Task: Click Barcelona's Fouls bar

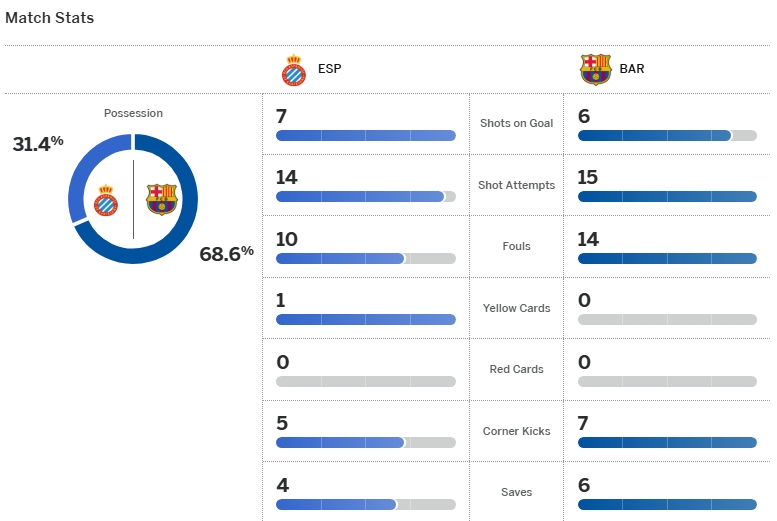Action: pos(667,258)
